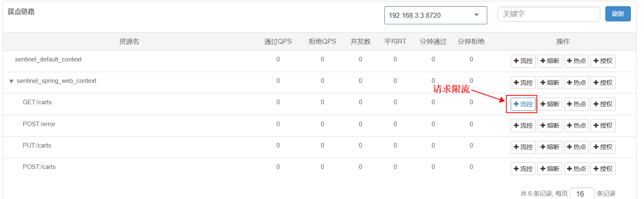Collapse the sentinel_spring_web_context tree node
The width and height of the screenshot is (644, 199).
tap(12, 81)
